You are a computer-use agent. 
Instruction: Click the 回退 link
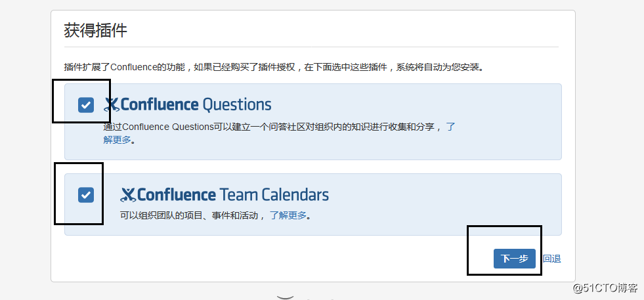click(552, 259)
